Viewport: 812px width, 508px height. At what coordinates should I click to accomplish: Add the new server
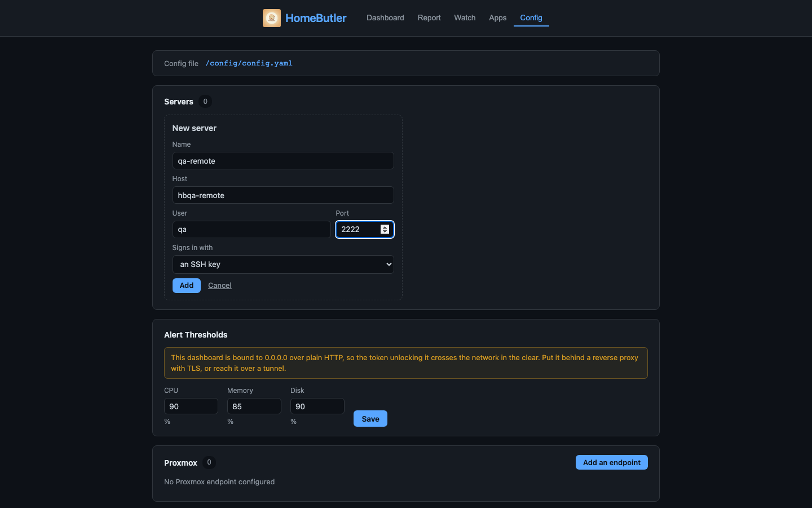tap(187, 286)
